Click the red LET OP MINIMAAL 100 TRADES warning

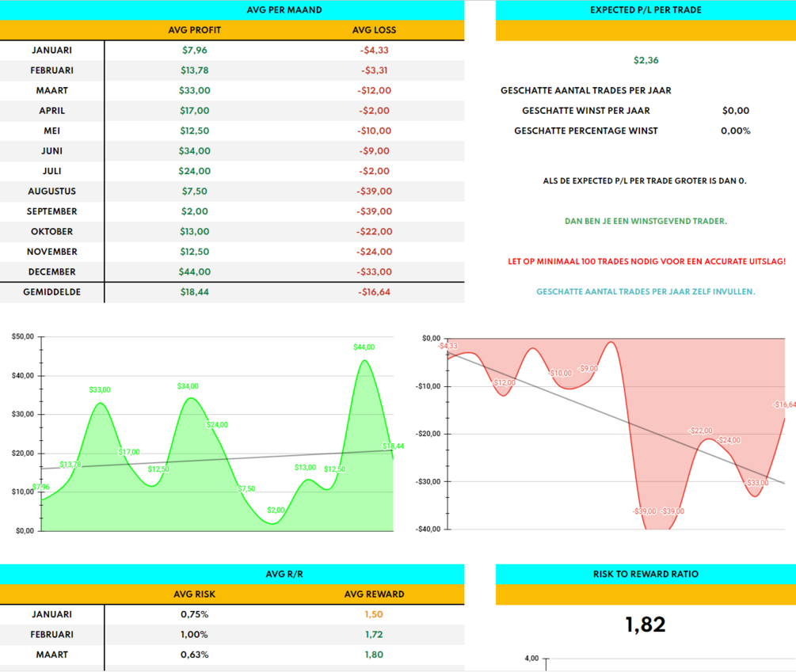tap(647, 262)
